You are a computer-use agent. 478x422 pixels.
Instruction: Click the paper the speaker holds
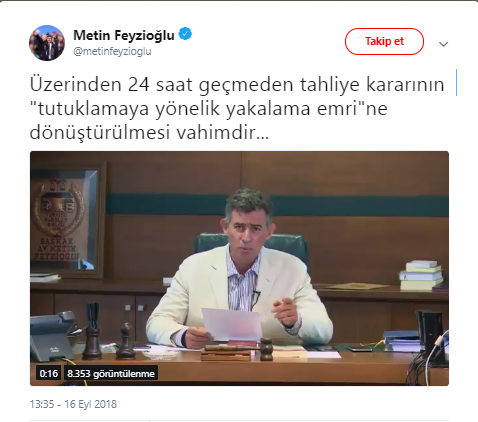click(232, 325)
